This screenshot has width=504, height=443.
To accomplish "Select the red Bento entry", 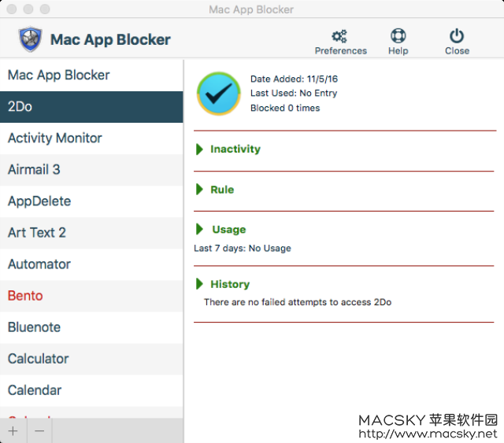I will 91,296.
